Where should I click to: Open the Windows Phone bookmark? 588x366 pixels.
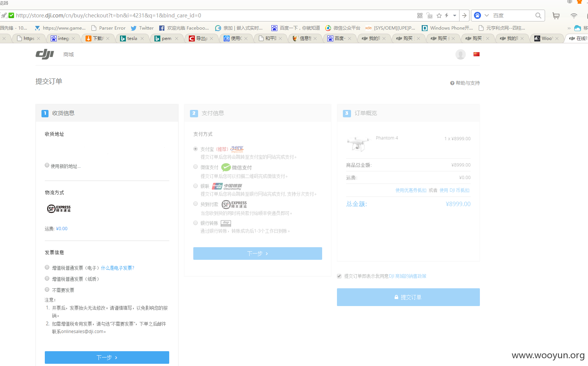pyautogui.click(x=447, y=28)
